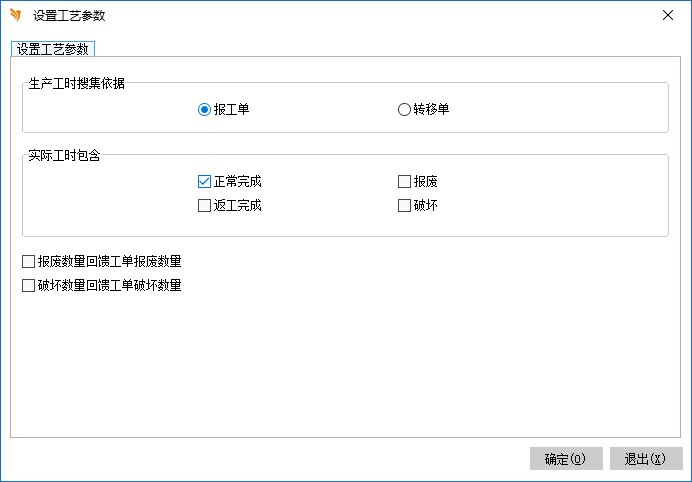Screen dimensions: 692x482
Task: Enable 报废数量回馈工单报废数量 option
Action: pos(28,262)
